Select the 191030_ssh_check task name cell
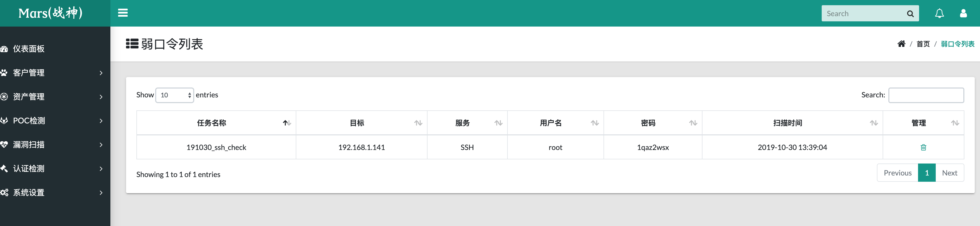Image resolution: width=980 pixels, height=226 pixels. pyautogui.click(x=216, y=147)
